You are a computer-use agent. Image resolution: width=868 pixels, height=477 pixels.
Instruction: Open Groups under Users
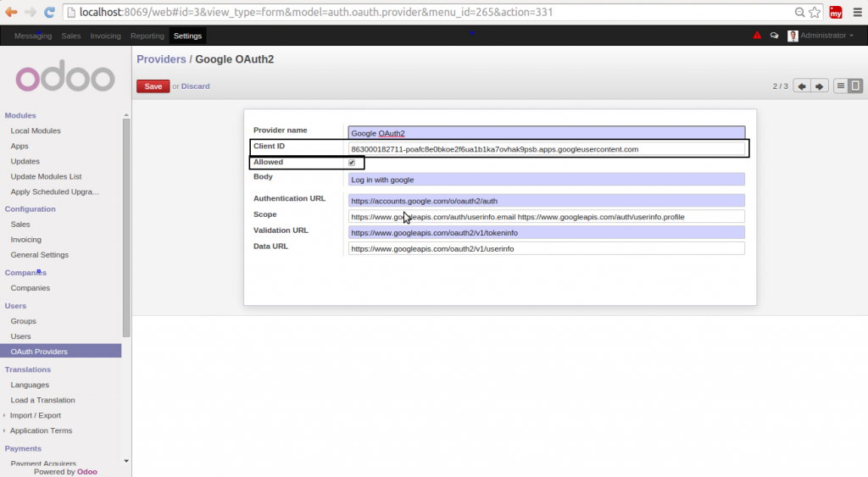tap(23, 321)
